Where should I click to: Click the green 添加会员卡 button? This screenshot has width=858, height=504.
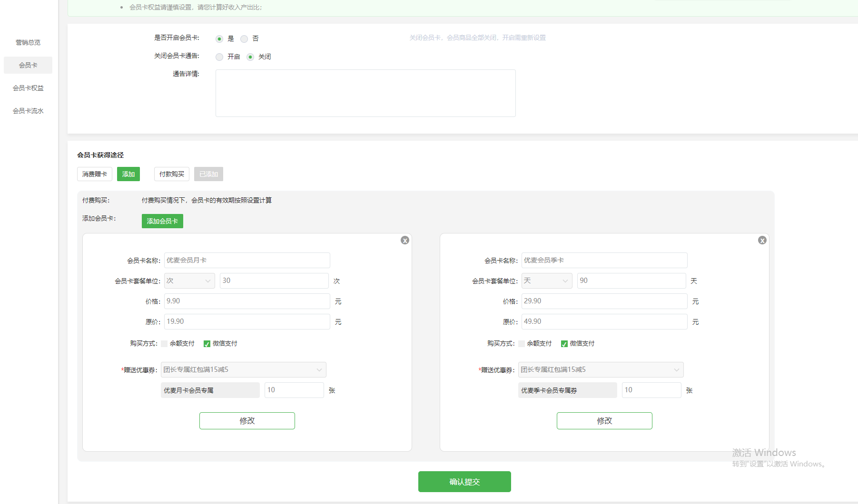162,221
